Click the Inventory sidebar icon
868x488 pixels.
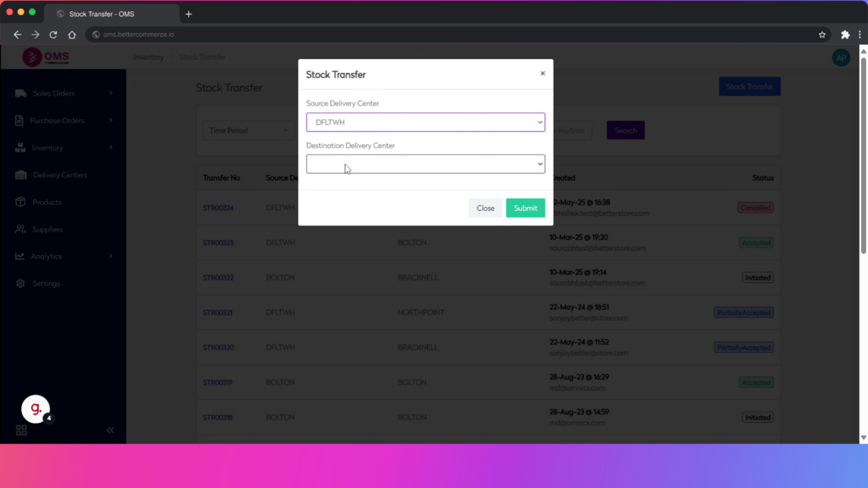pos(20,148)
